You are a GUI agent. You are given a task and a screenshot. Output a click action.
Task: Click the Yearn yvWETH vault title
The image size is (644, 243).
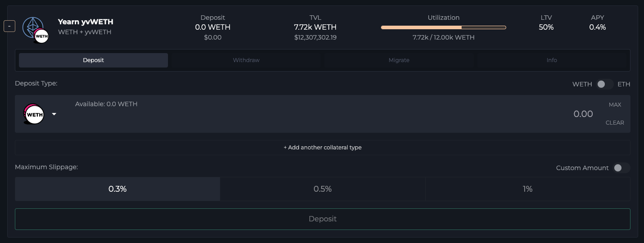[86, 22]
